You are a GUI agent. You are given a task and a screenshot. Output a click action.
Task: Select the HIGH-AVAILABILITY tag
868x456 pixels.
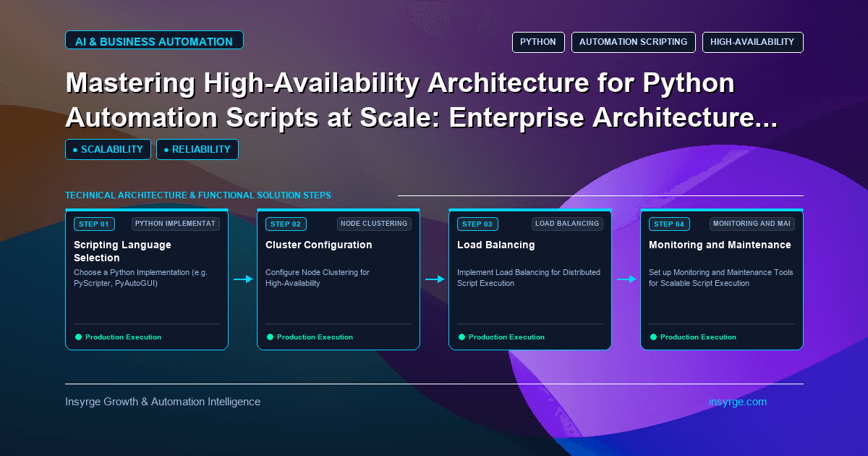(x=752, y=42)
